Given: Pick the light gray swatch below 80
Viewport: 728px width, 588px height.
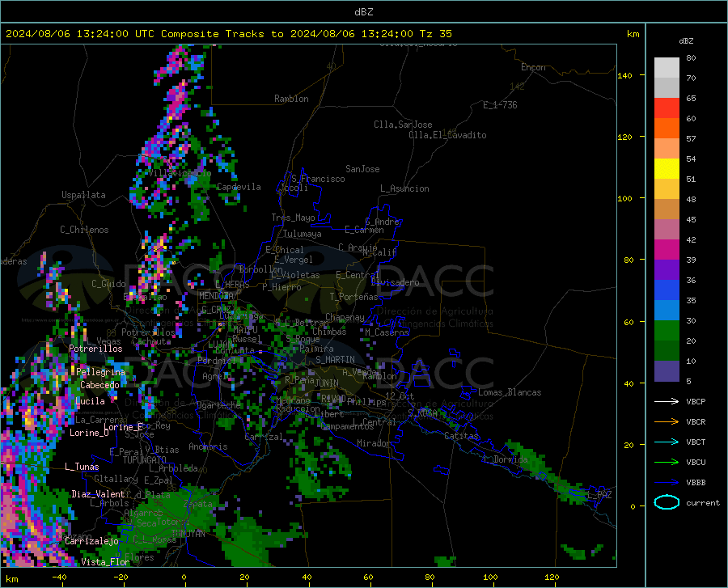Looking at the screenshot, I should (667, 68).
